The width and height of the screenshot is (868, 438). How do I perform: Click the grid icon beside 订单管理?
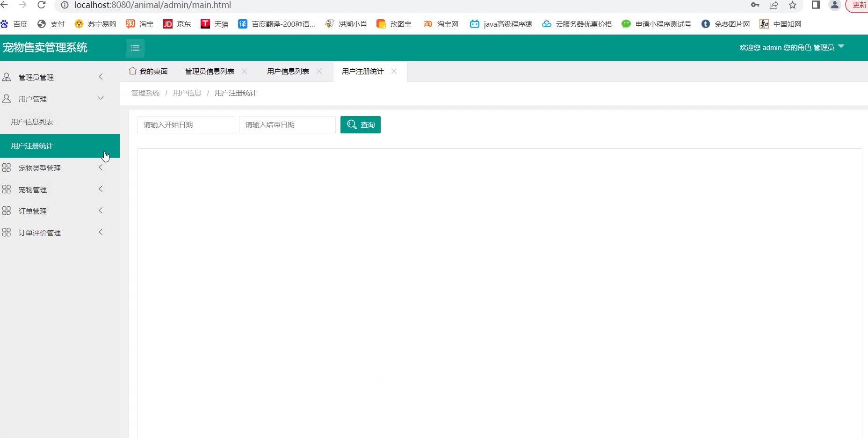pyautogui.click(x=7, y=211)
